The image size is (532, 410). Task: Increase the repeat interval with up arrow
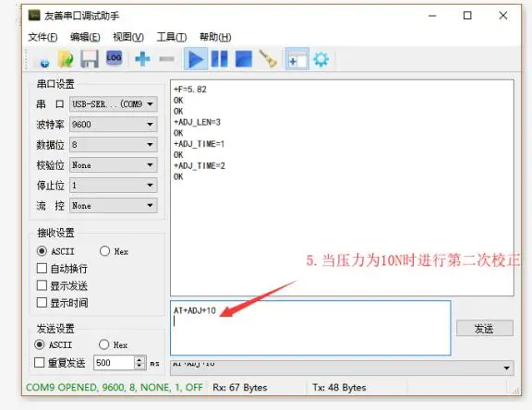pos(139,359)
